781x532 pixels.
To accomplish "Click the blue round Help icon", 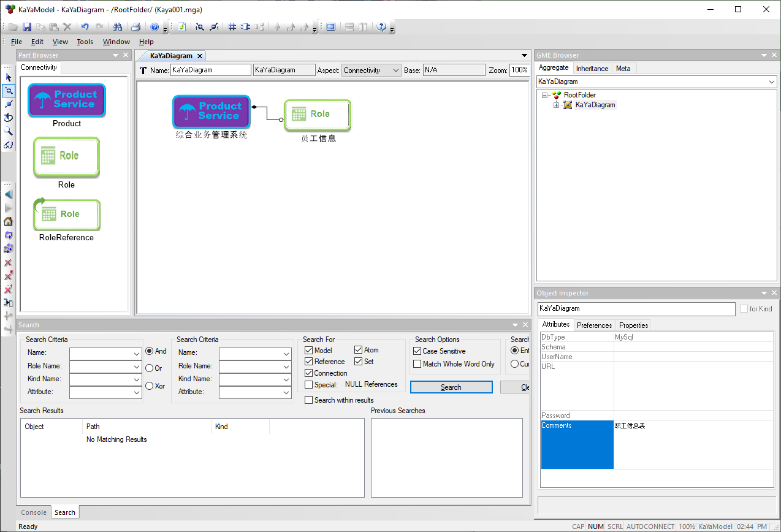I will tap(154, 27).
